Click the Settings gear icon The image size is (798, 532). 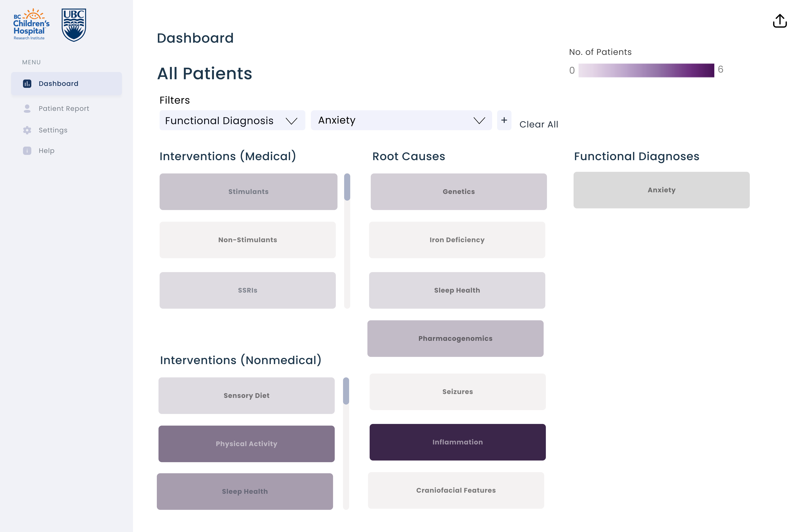pos(27,130)
